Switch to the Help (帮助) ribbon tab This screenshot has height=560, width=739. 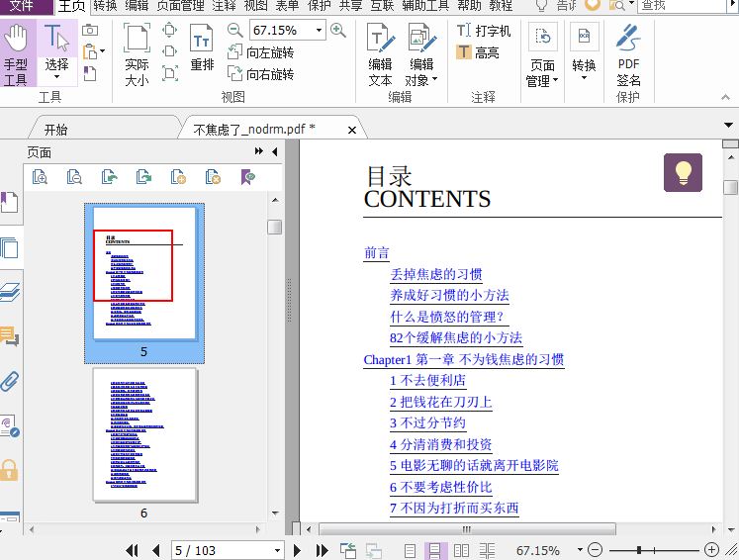pyautogui.click(x=469, y=6)
